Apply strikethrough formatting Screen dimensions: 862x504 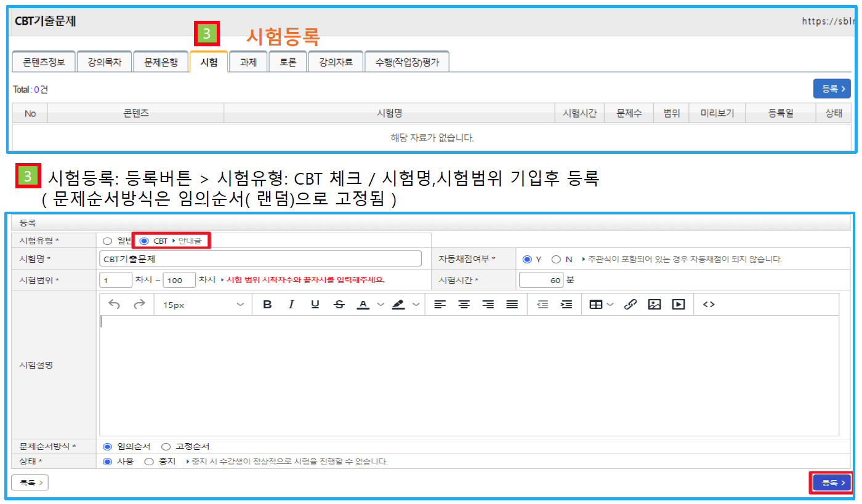pos(339,305)
